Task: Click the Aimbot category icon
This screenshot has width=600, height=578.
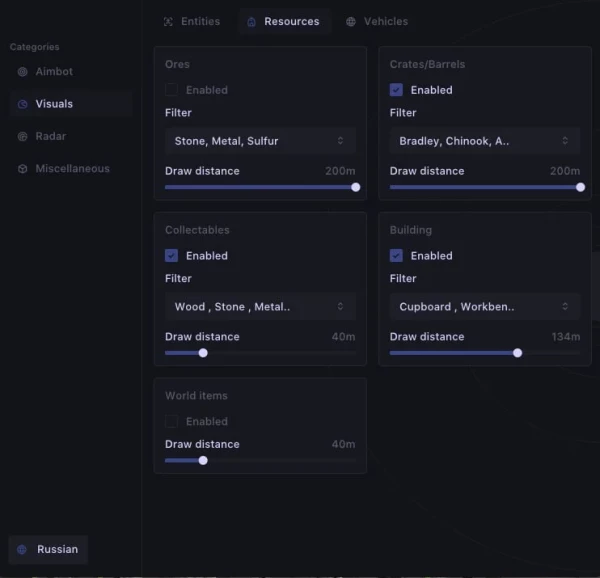Action: click(23, 72)
